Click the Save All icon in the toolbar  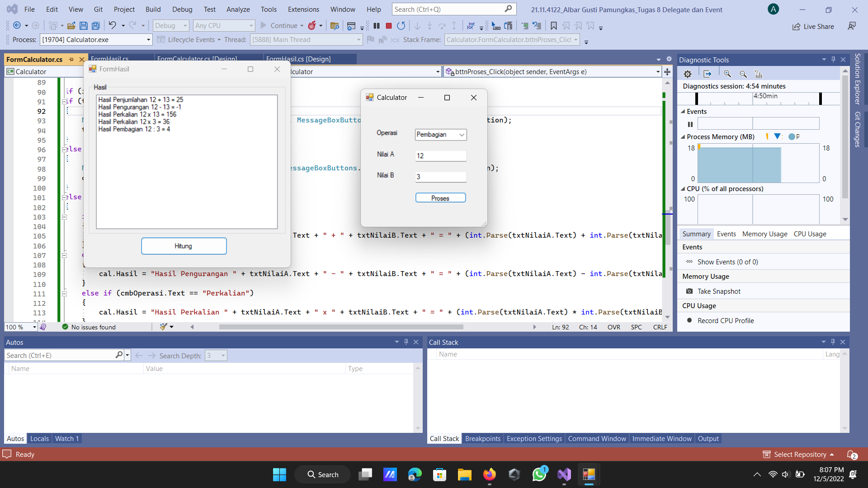tap(95, 26)
